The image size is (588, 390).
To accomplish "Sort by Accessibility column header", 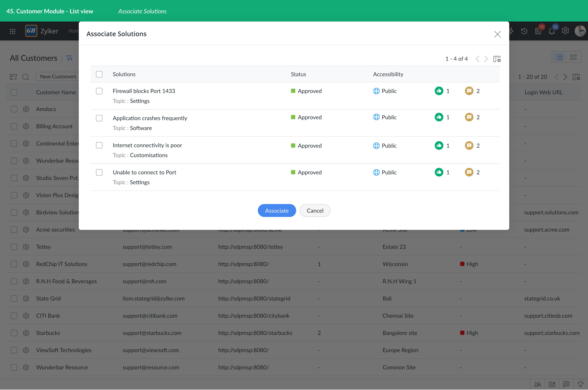I will point(388,74).
